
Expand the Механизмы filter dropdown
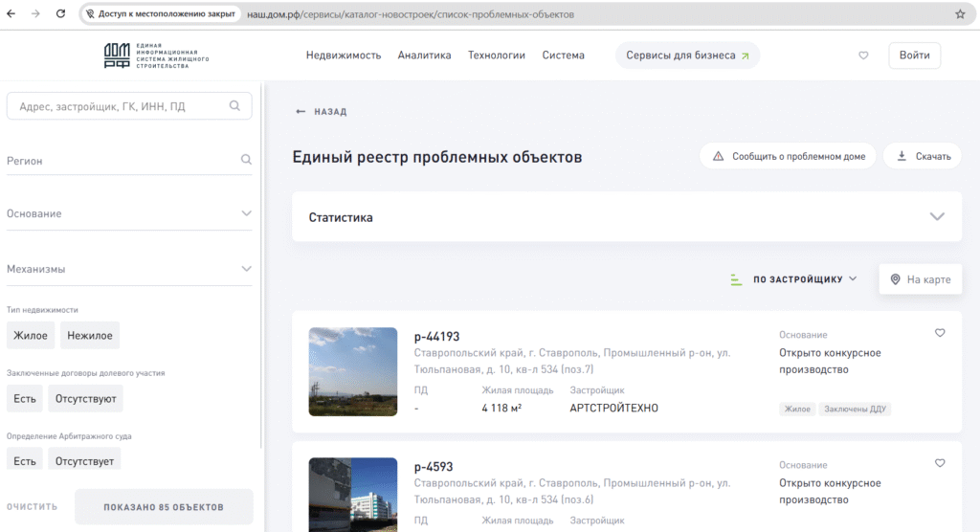click(246, 269)
